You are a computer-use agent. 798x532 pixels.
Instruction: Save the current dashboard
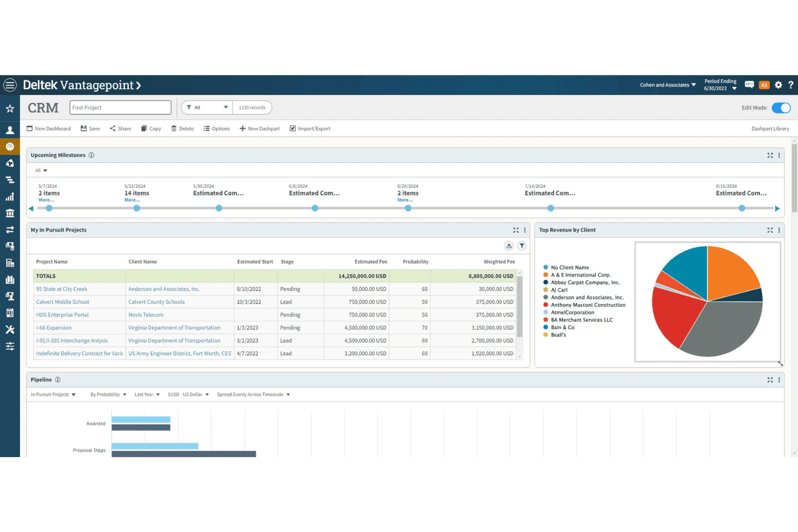pos(90,129)
